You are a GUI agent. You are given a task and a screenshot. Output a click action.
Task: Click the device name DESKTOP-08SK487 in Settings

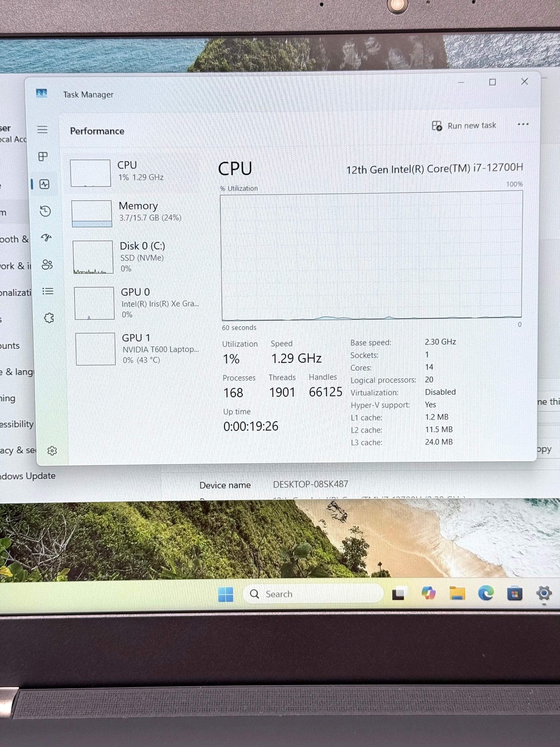click(311, 484)
